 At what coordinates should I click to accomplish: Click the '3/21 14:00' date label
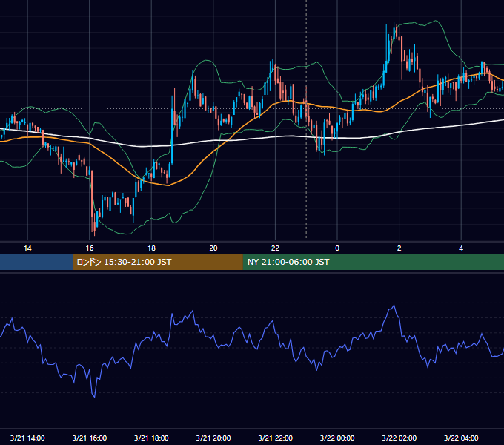[27, 438]
